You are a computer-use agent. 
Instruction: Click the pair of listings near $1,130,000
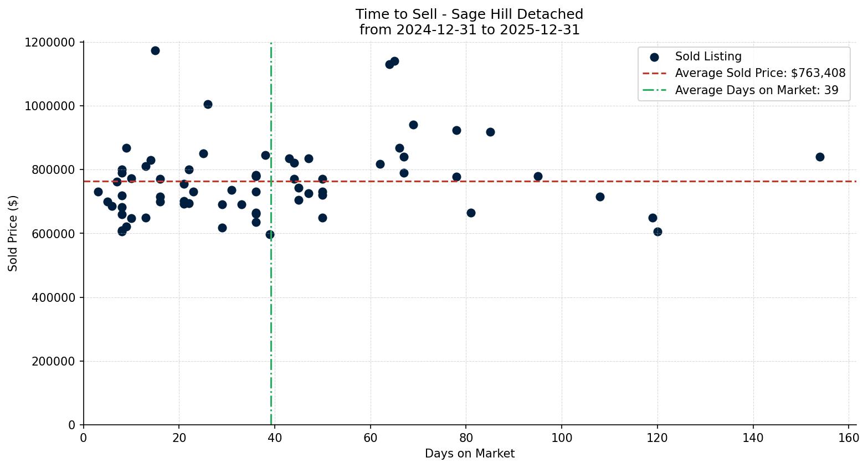(391, 63)
